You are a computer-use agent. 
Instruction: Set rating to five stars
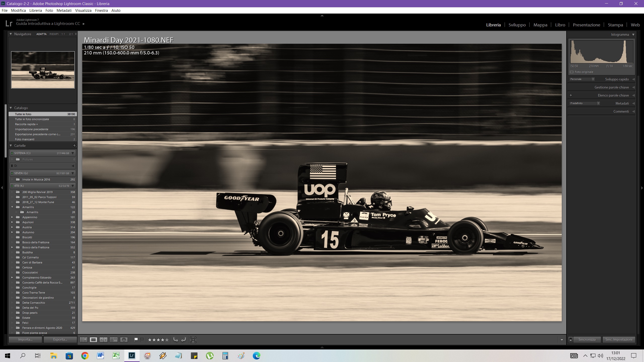(x=167, y=340)
